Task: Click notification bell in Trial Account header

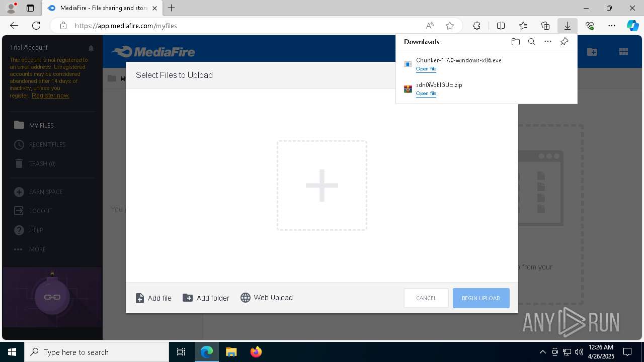Action: 91,48
